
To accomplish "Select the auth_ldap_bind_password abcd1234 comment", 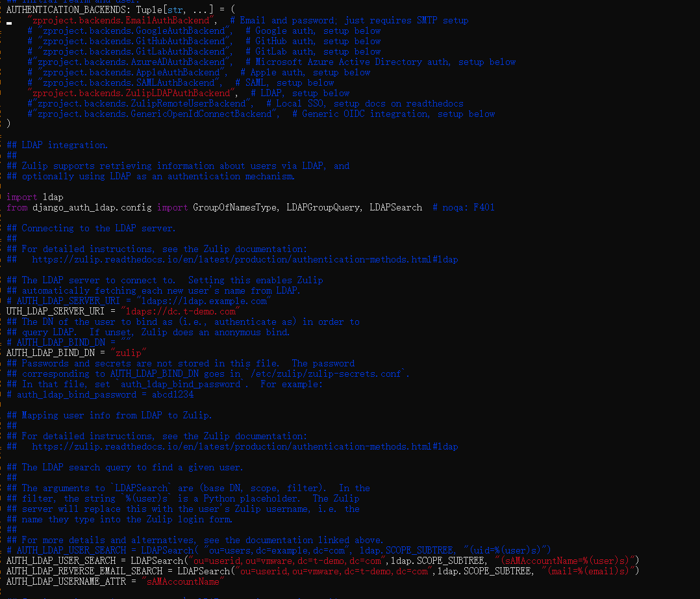I will pyautogui.click(x=101, y=394).
